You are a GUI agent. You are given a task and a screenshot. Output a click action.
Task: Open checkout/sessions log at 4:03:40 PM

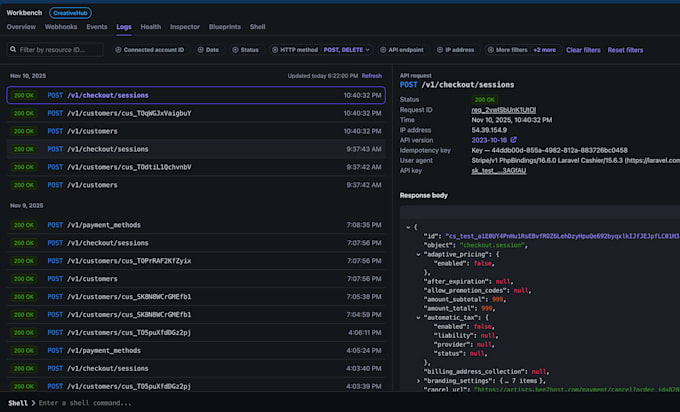196,368
